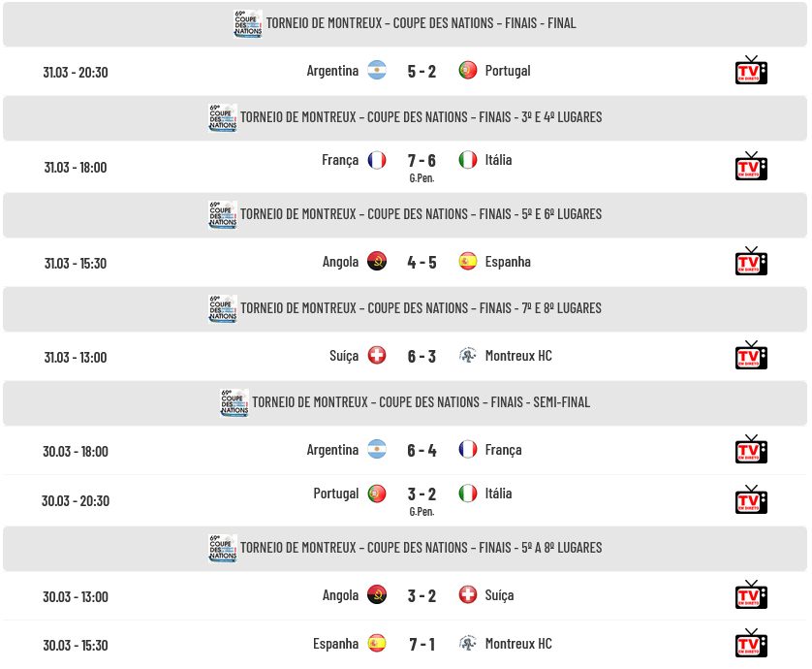Open TV broadcast for Angola vs Suíça
Screen dimensions: 812x669
tap(751, 594)
